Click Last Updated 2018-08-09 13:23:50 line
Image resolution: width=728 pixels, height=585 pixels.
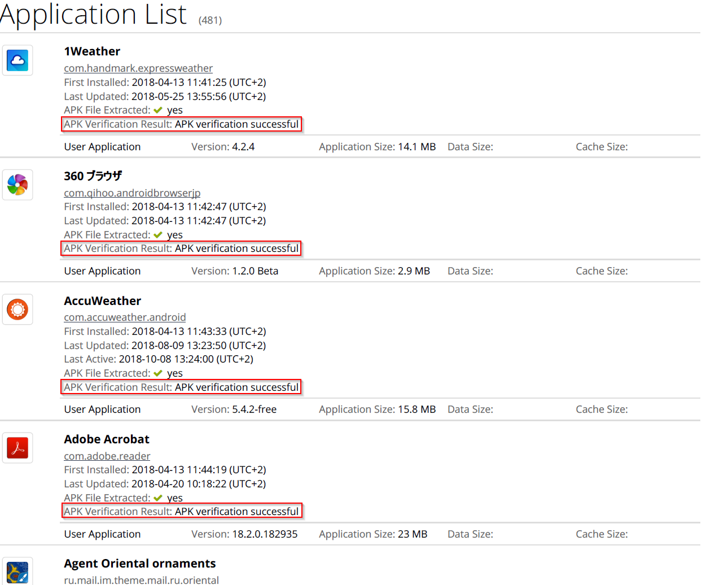click(165, 346)
